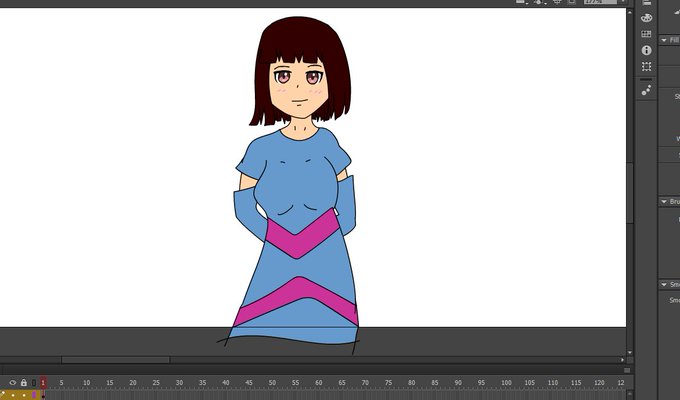Open the Color palette panel icon

(646, 18)
